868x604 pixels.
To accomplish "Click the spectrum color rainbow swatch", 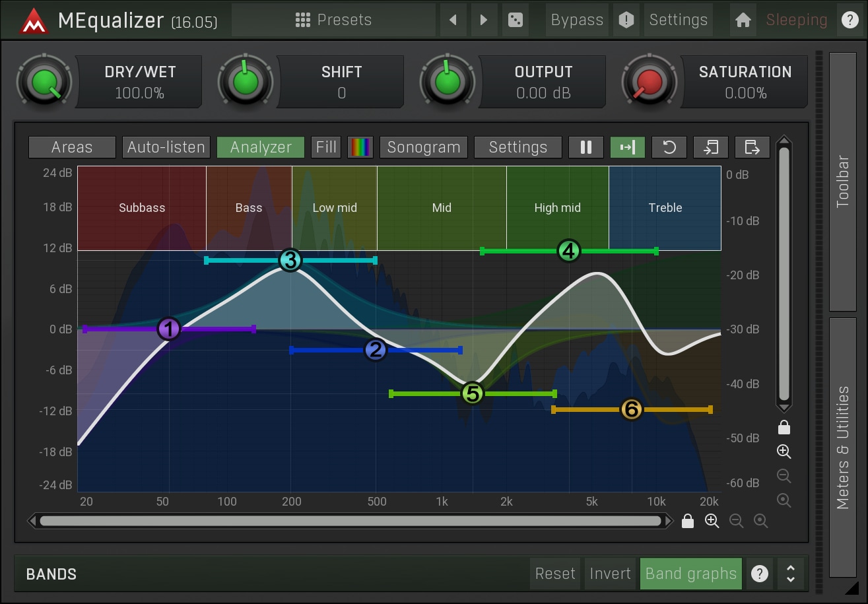I will [360, 147].
